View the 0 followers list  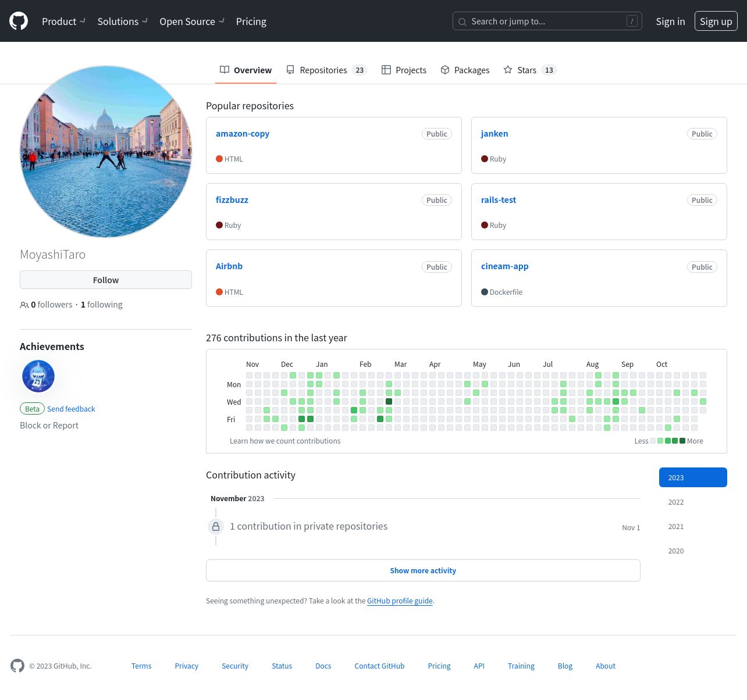(47, 305)
